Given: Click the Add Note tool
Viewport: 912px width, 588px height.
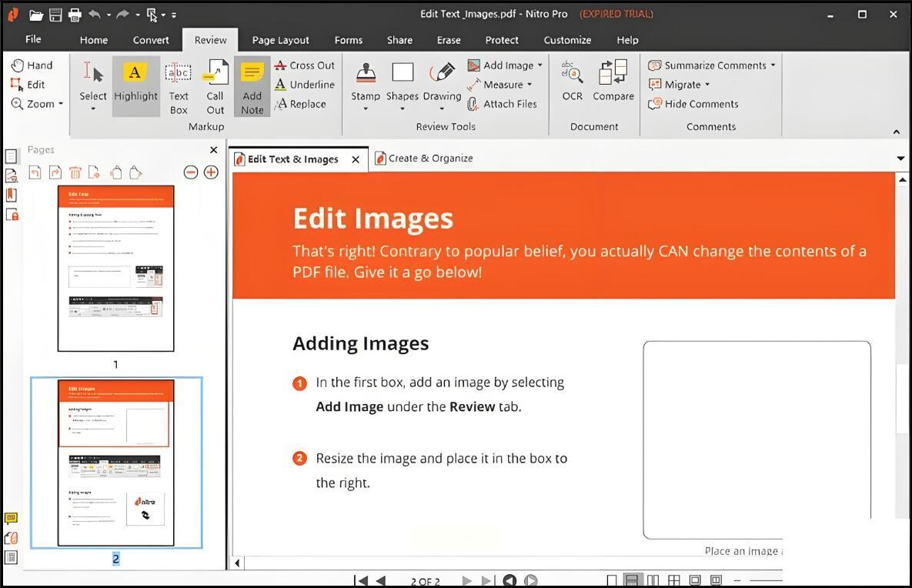Looking at the screenshot, I should click(x=252, y=87).
